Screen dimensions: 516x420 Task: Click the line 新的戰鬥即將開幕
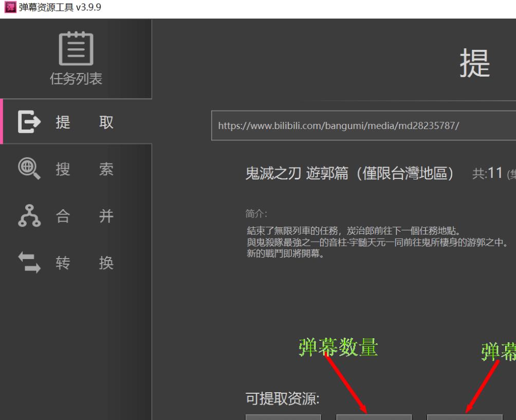285,253
